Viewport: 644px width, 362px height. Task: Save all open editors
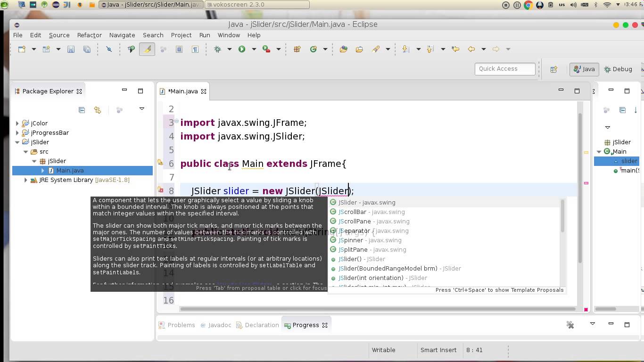tap(87, 49)
